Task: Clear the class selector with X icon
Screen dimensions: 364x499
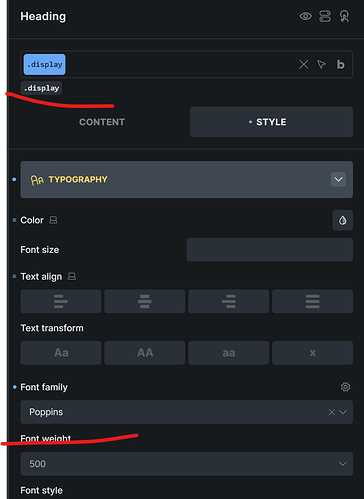Action: (303, 64)
